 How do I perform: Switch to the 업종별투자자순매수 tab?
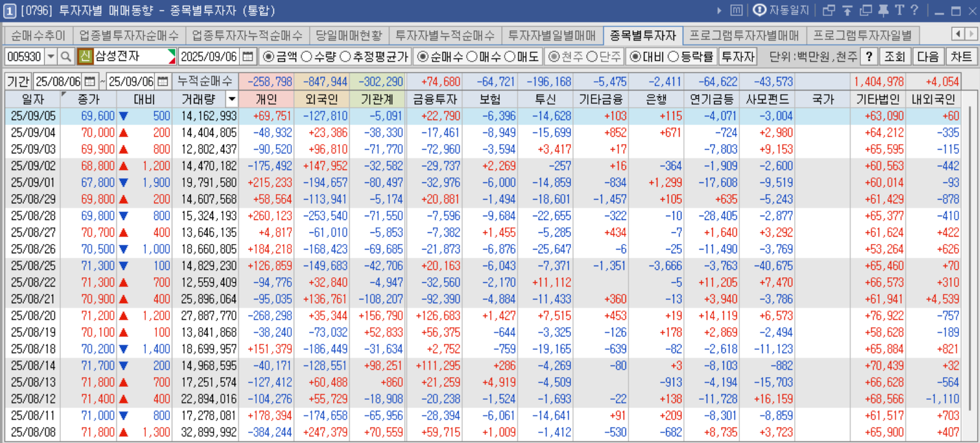pos(129,36)
